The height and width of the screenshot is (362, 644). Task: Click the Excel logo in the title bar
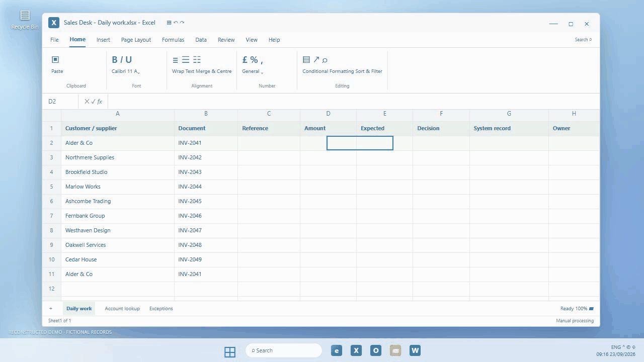click(54, 23)
